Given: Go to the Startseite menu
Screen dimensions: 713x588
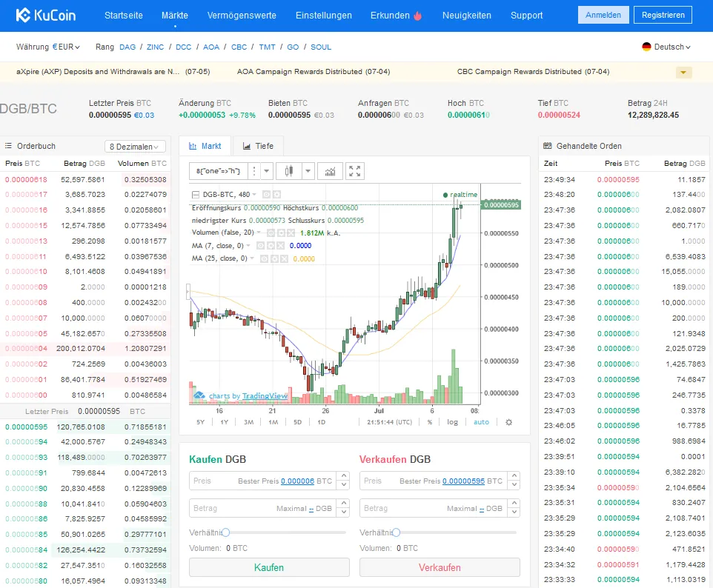Looking at the screenshot, I should coord(124,16).
